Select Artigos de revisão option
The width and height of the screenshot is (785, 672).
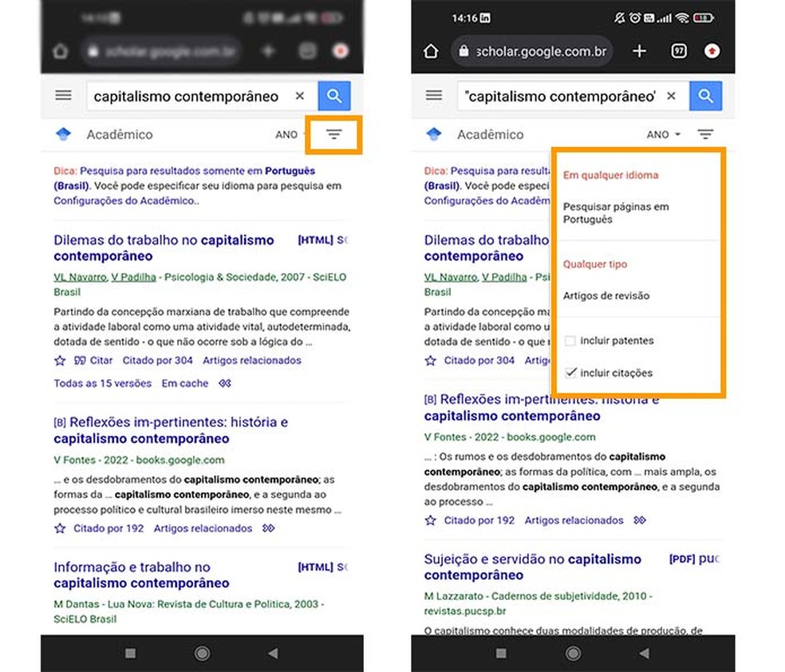coord(606,295)
